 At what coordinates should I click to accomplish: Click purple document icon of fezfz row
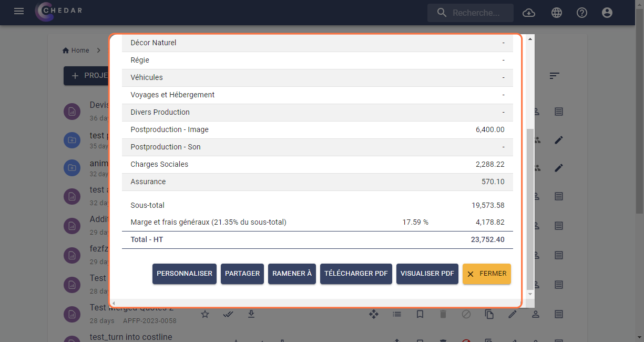tap(71, 255)
